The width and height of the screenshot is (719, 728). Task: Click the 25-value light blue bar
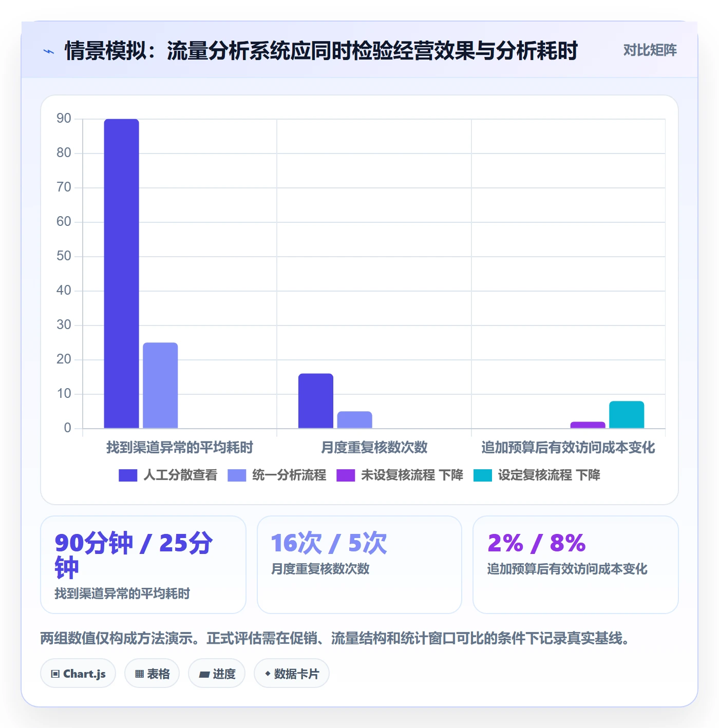[x=160, y=385]
